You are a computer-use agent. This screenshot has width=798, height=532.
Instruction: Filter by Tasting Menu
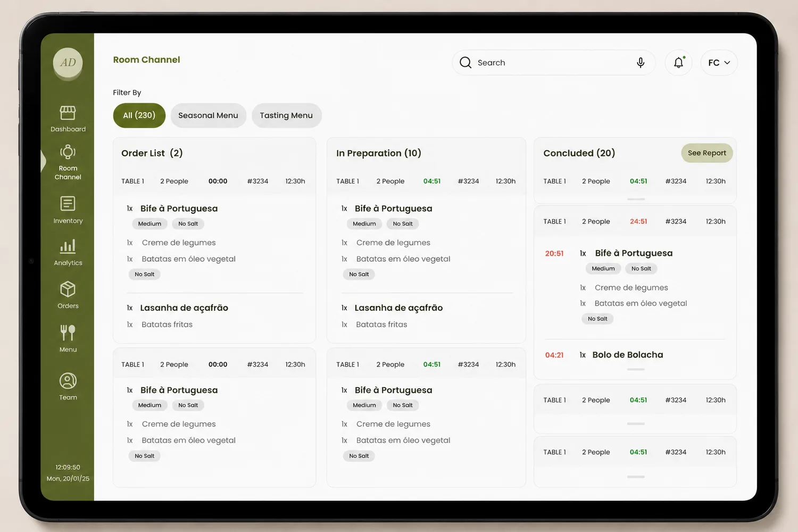(x=286, y=115)
